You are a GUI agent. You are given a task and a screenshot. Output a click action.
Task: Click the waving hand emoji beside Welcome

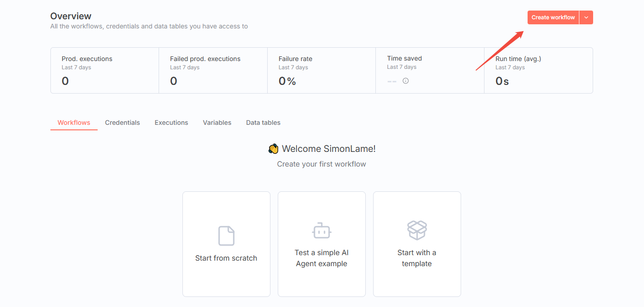(273, 149)
